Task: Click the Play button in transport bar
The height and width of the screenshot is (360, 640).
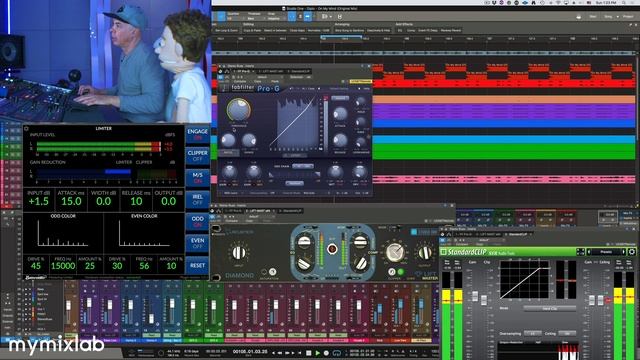Action: point(317,353)
